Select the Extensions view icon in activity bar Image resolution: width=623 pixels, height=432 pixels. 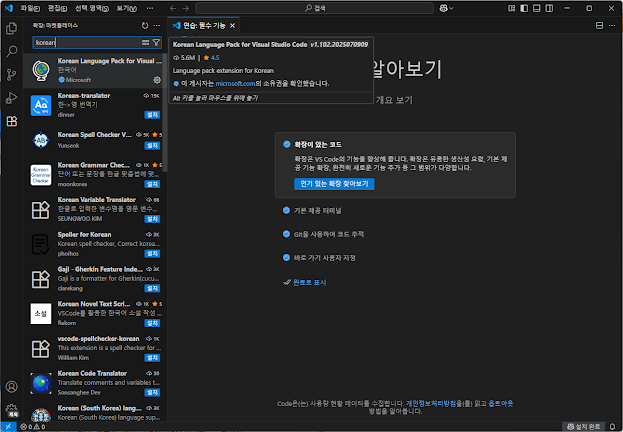pos(12,121)
